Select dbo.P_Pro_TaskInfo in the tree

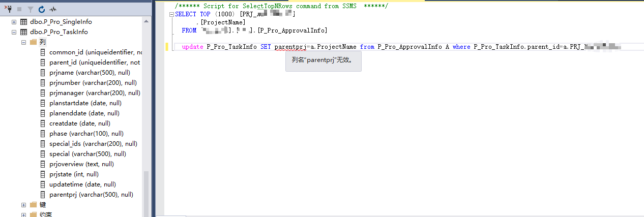59,32
